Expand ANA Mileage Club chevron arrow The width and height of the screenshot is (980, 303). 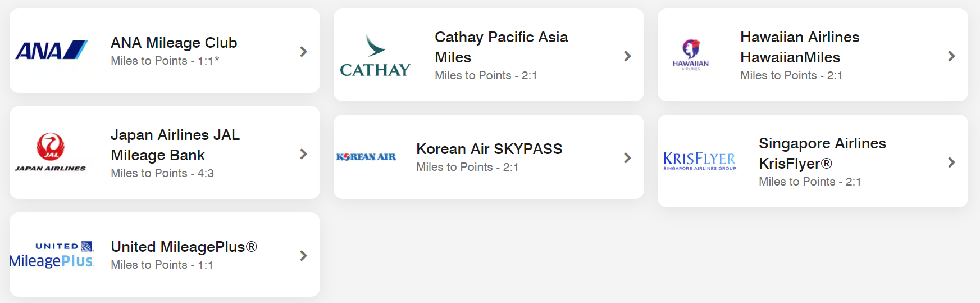(x=303, y=52)
